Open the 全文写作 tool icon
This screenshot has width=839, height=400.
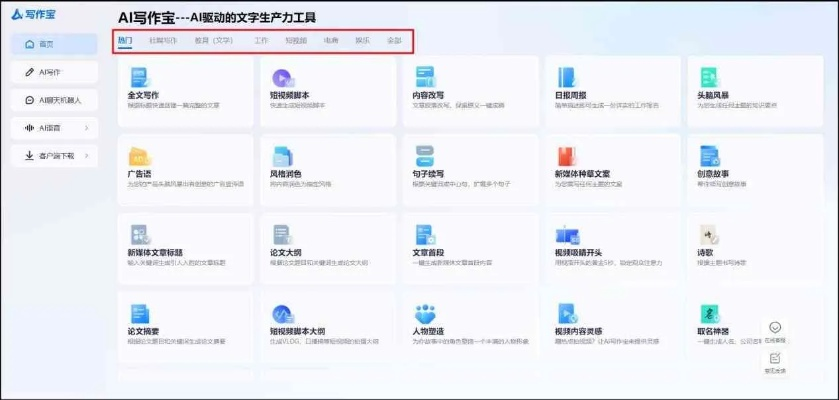coord(140,78)
